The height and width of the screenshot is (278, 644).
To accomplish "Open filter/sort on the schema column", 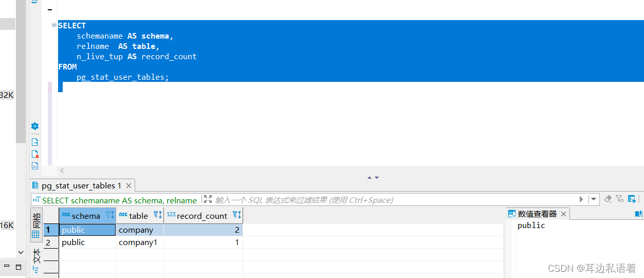I will [x=110, y=215].
